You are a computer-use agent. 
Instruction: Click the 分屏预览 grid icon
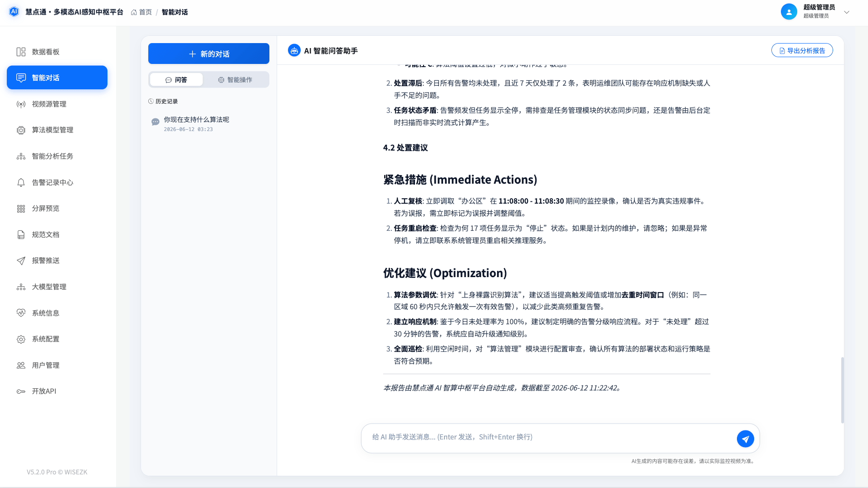[x=21, y=209]
